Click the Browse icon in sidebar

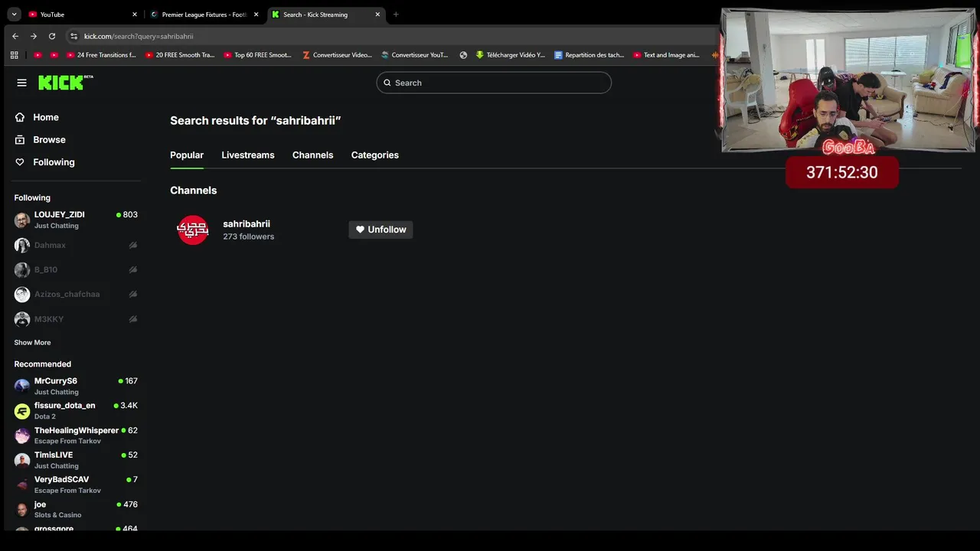20,139
